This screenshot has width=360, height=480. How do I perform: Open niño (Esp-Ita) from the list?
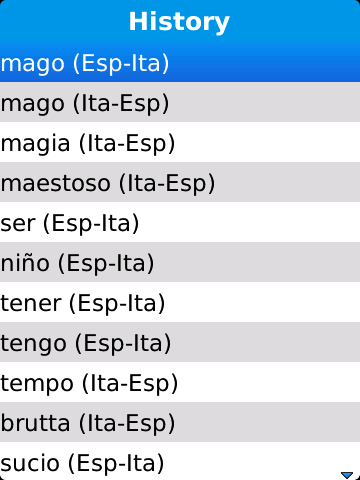coord(180,262)
